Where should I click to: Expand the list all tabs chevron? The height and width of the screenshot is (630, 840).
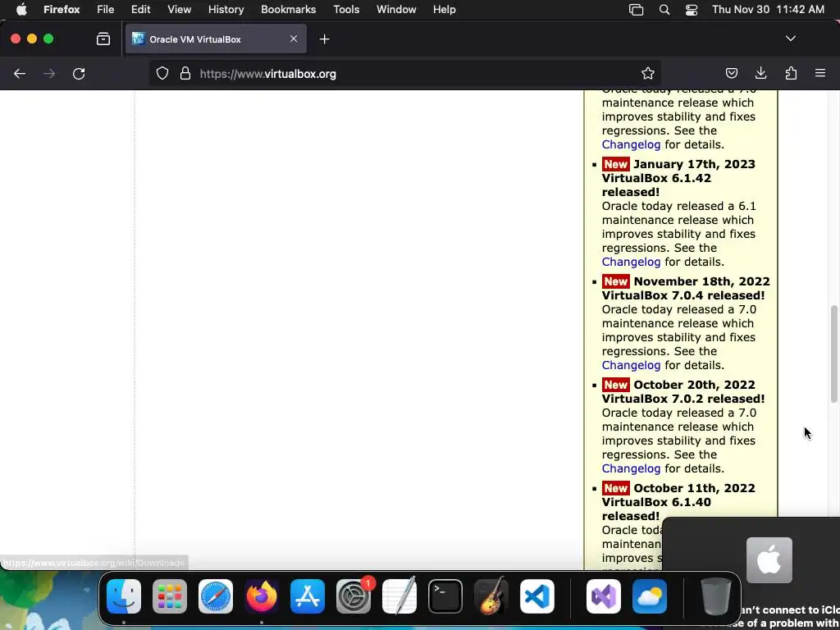click(790, 39)
